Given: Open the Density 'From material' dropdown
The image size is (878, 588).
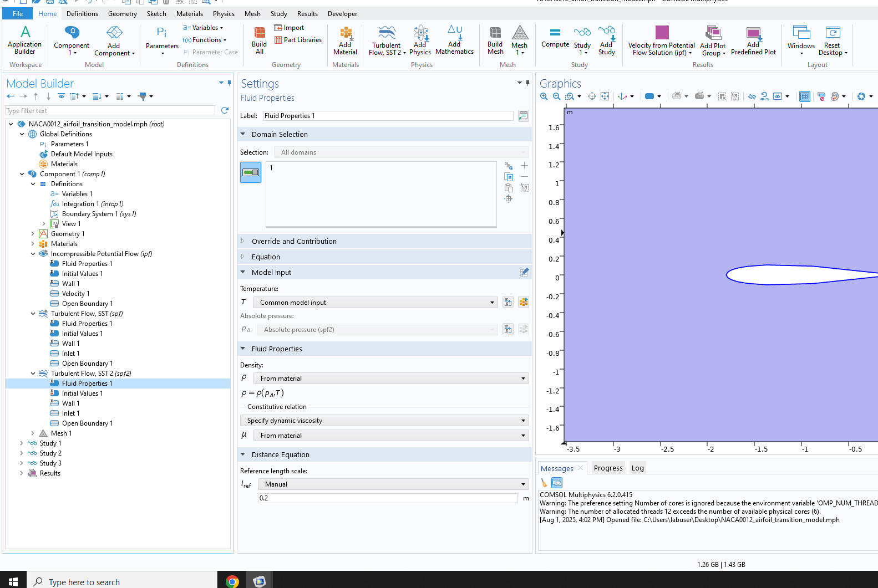Looking at the screenshot, I should click(x=390, y=379).
